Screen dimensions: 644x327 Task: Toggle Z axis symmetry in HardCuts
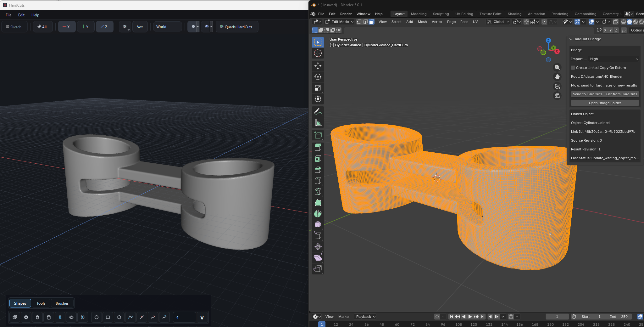(x=105, y=27)
